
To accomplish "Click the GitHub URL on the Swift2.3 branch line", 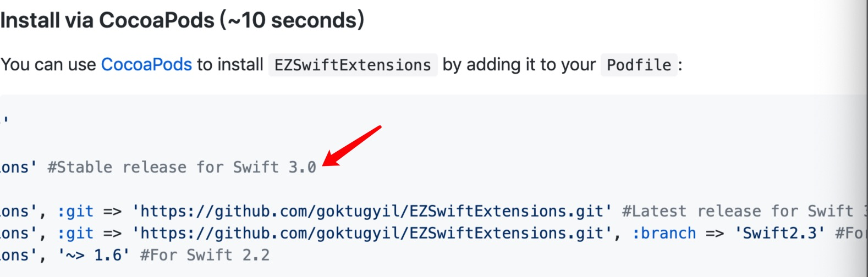I will (x=371, y=233).
